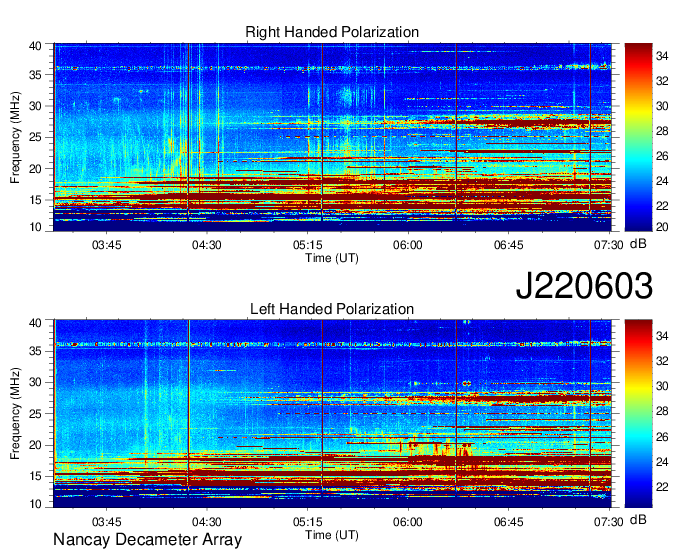Click '07:30' time tick on Left Handed plot
Viewport: 680px width, 552px height.
click(608, 522)
